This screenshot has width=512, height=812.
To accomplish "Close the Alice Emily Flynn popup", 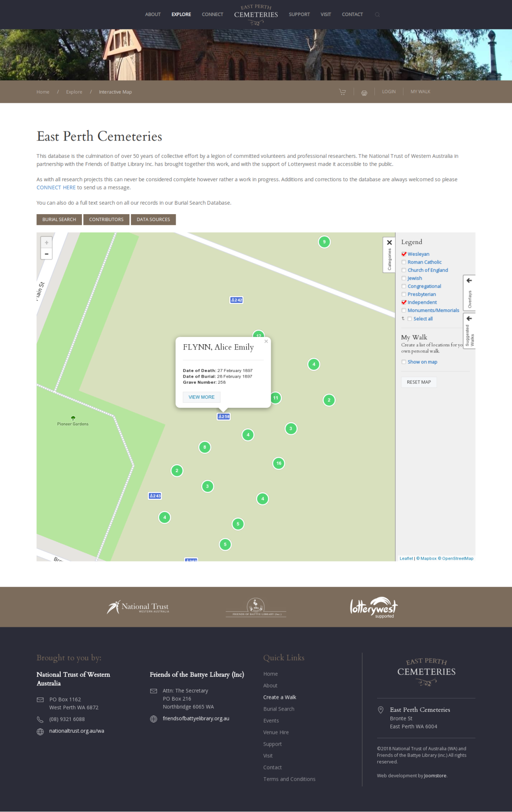I will [x=266, y=342].
